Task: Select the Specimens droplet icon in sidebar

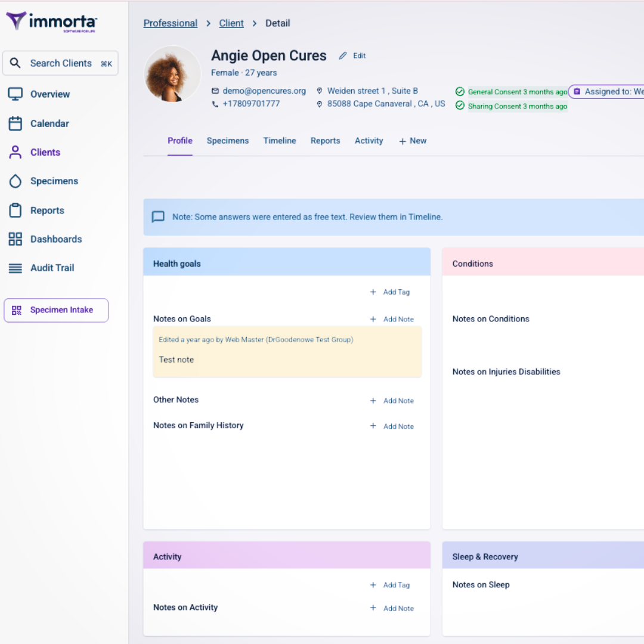Action: (16, 181)
